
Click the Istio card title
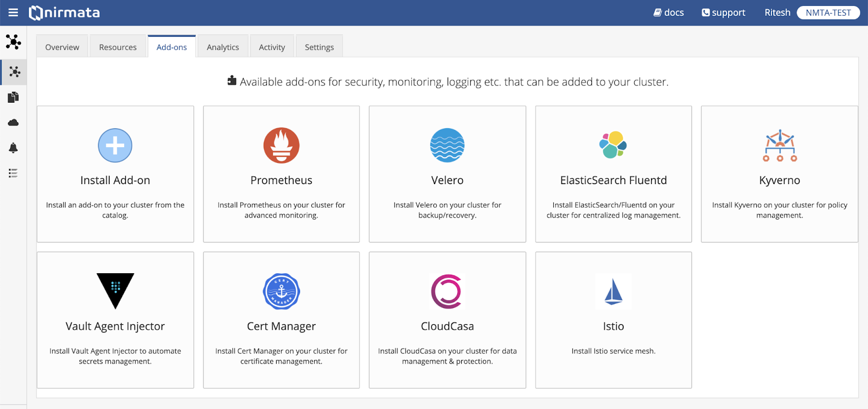613,326
